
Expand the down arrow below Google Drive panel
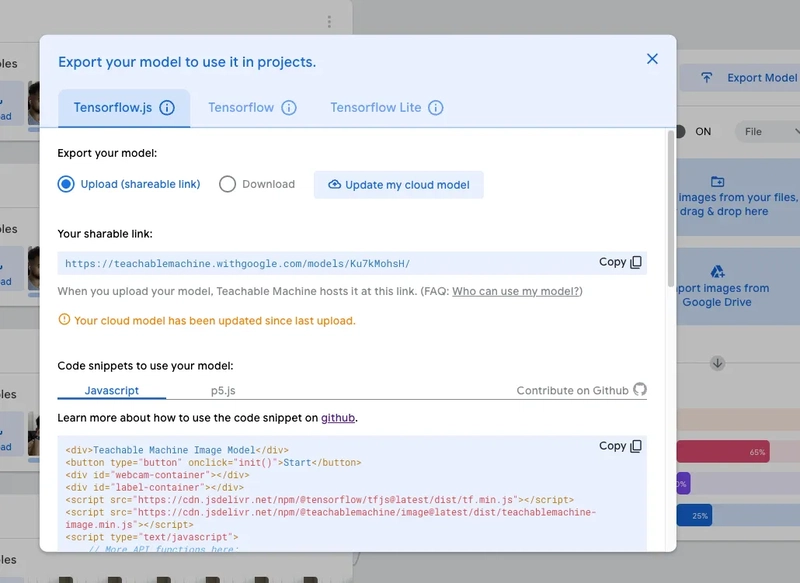click(x=717, y=363)
